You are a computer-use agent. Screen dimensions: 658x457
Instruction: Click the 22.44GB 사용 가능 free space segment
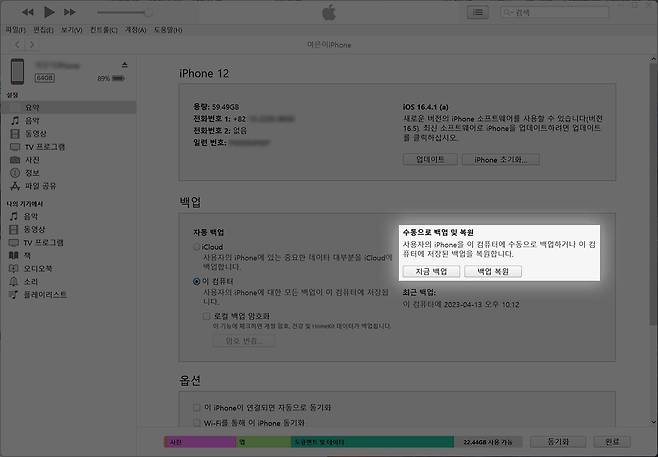click(488, 442)
